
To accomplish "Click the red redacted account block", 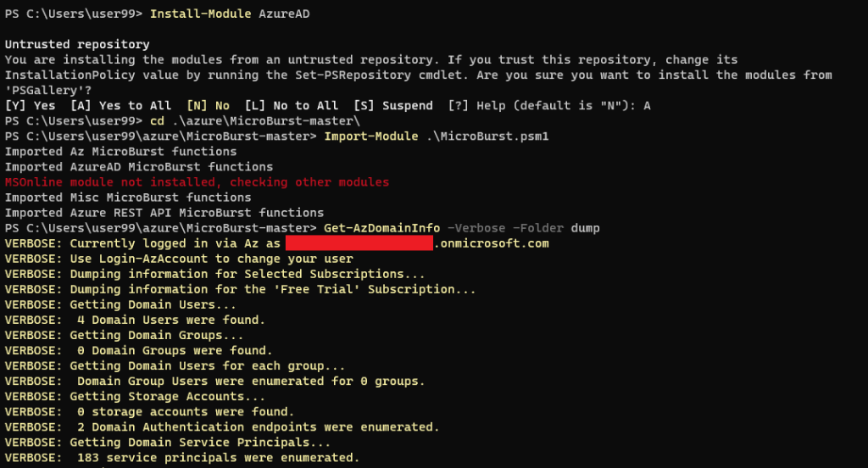I will pyautogui.click(x=359, y=243).
